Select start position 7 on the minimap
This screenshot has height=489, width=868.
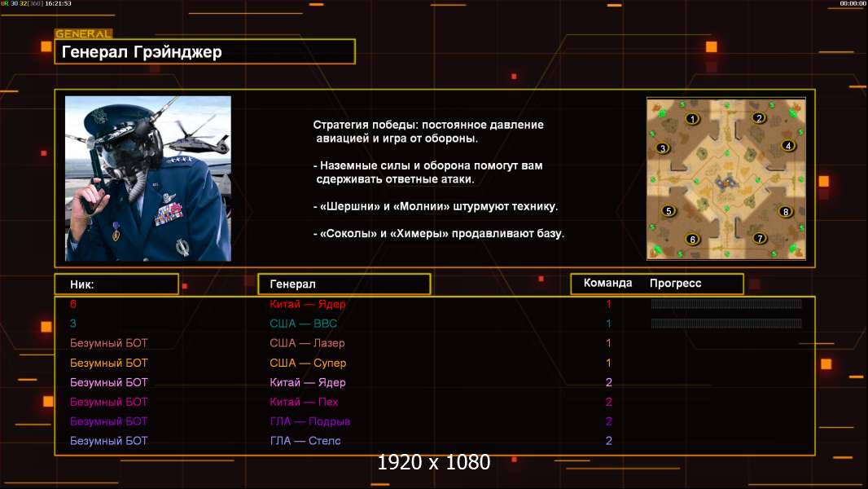[760, 238]
